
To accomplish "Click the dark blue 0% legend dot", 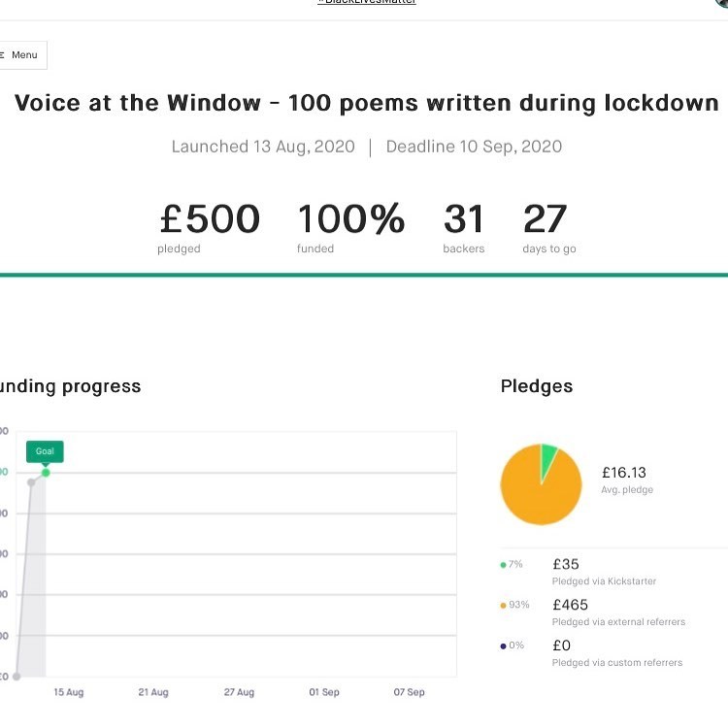I will tap(503, 645).
